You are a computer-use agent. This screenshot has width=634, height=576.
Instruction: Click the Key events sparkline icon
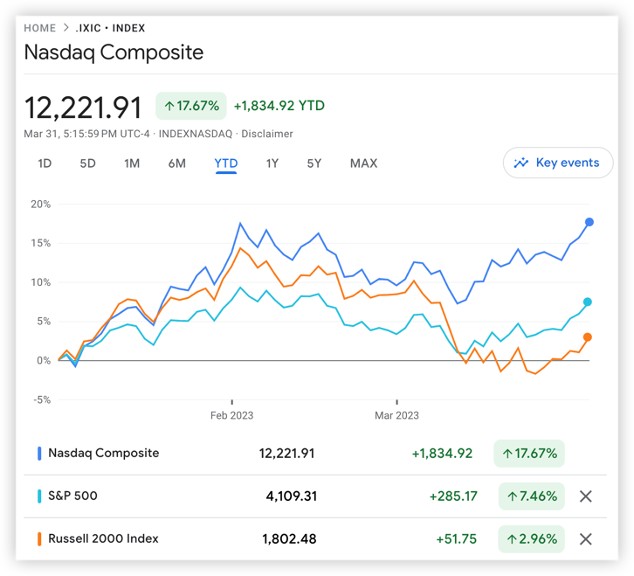[521, 163]
